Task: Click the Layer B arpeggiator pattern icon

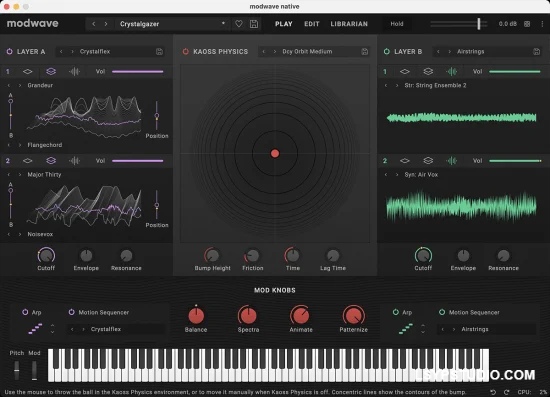Action: (406, 329)
